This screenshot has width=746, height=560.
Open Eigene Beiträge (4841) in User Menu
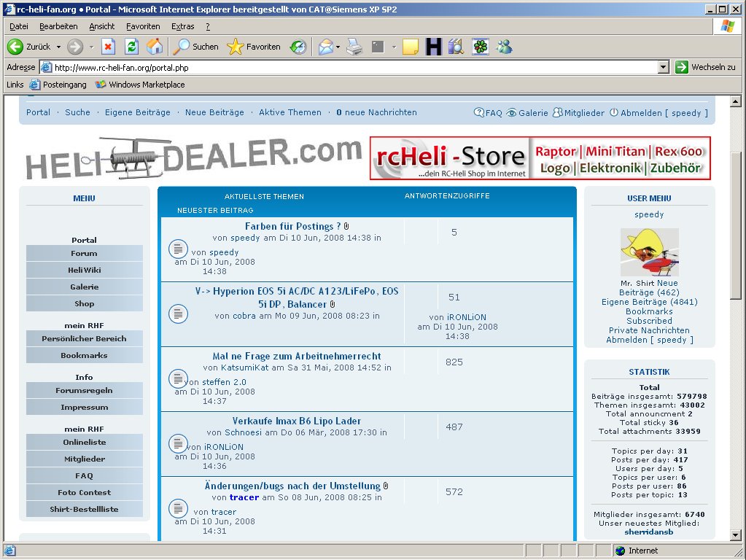(x=650, y=302)
